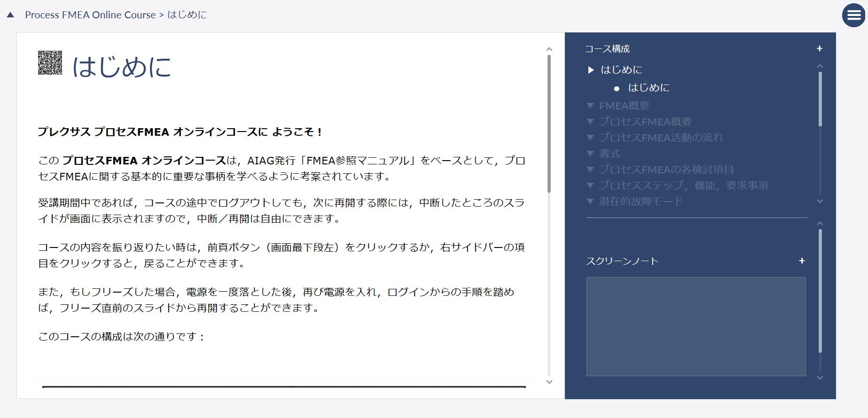This screenshot has height=418, width=868.
Task: Click text このコースの構成は次の通りです
Action: click(121, 337)
